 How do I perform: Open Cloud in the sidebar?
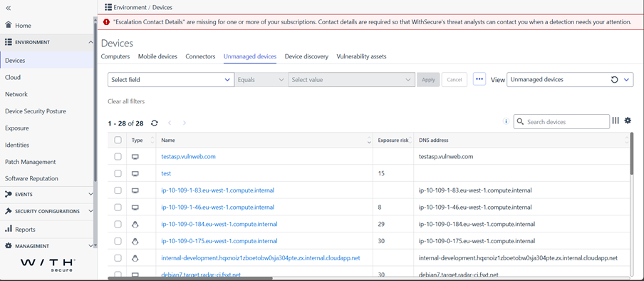tap(13, 77)
